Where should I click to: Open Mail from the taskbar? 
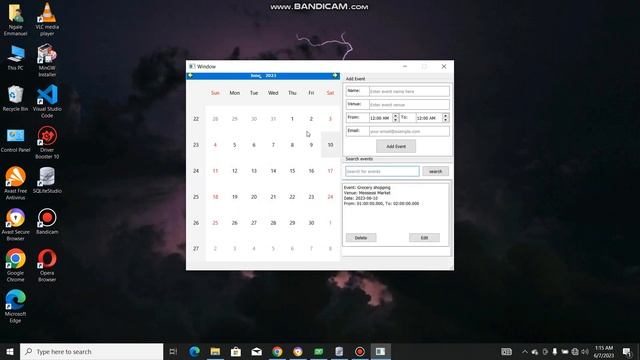click(257, 351)
